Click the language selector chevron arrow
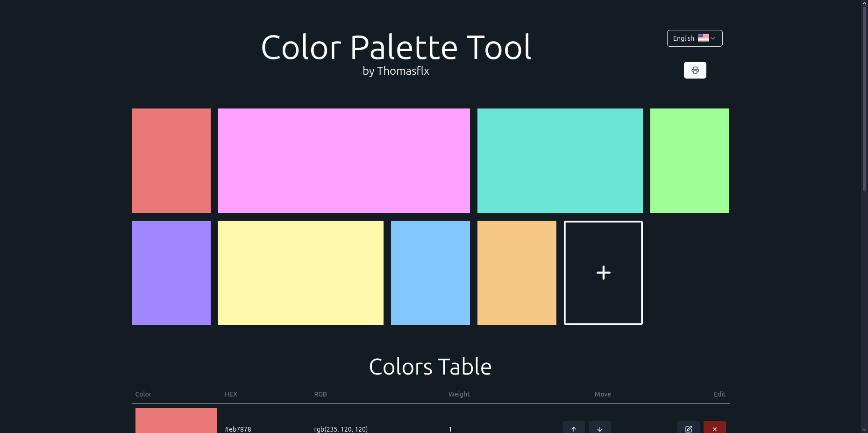Viewport: 868px width, 433px height. click(x=713, y=38)
